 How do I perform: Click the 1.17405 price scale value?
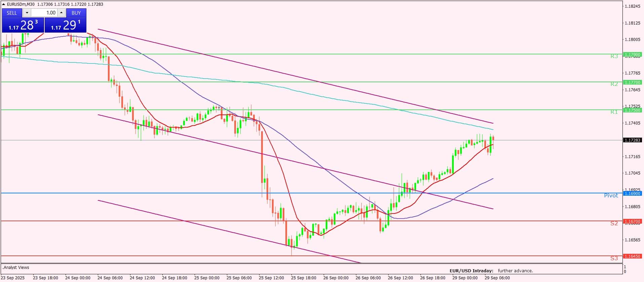click(632, 123)
